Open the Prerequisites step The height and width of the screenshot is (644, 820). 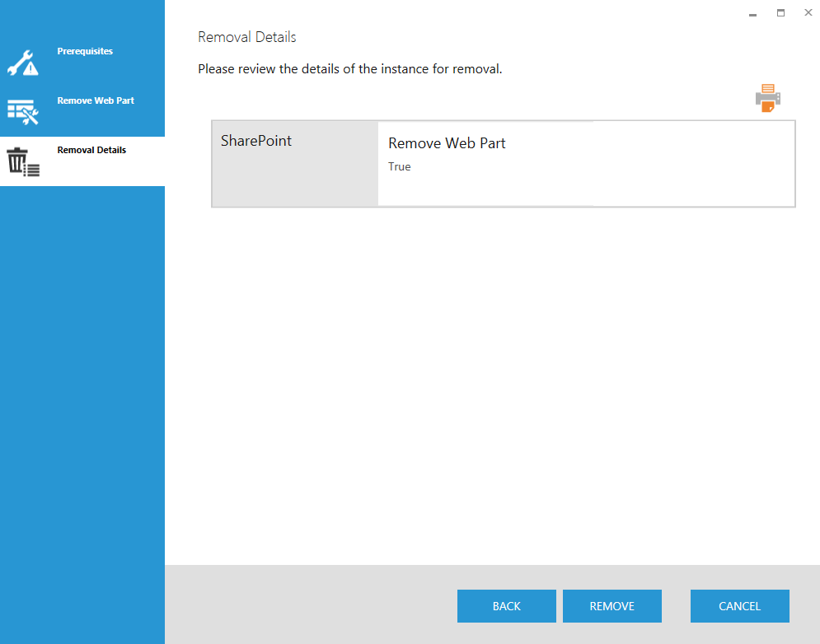[x=85, y=51]
